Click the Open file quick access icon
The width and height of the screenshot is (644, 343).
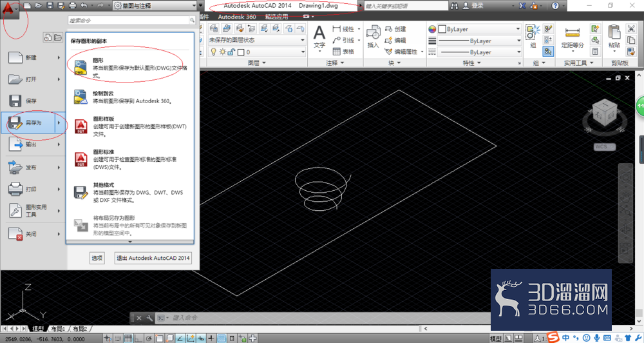click(38, 6)
